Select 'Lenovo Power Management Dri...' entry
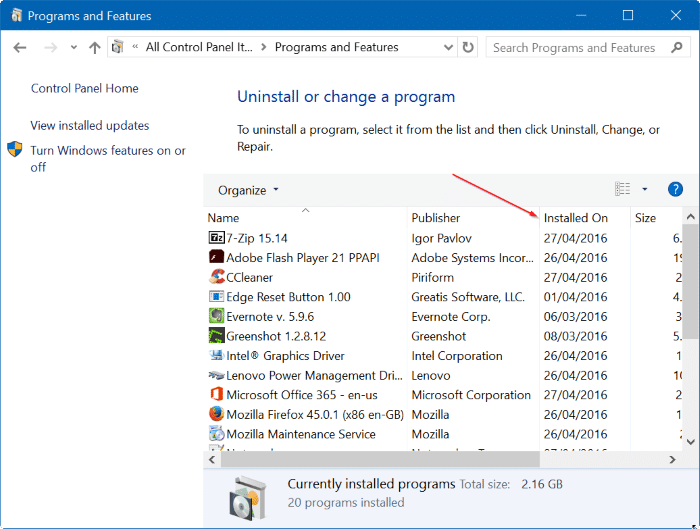Viewport: 700px width, 529px height. point(314,375)
